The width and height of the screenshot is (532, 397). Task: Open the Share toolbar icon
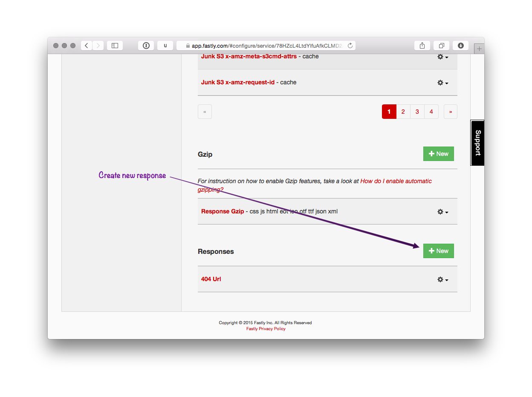(422, 46)
